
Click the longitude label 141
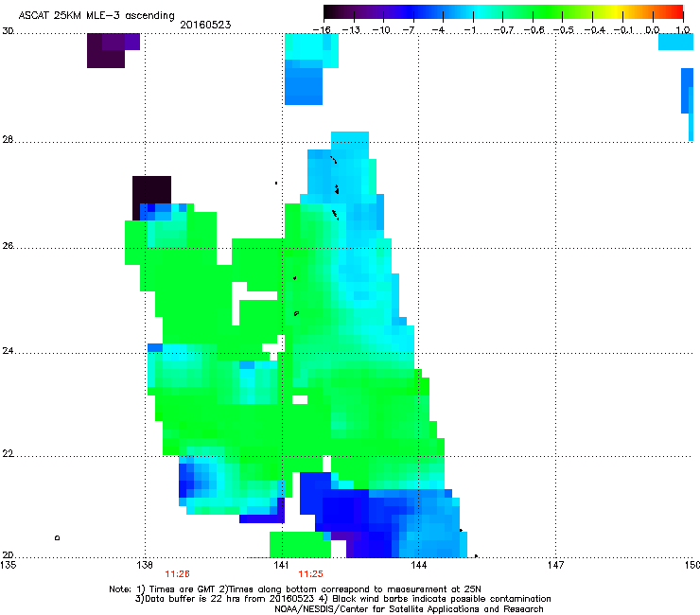[x=282, y=565]
